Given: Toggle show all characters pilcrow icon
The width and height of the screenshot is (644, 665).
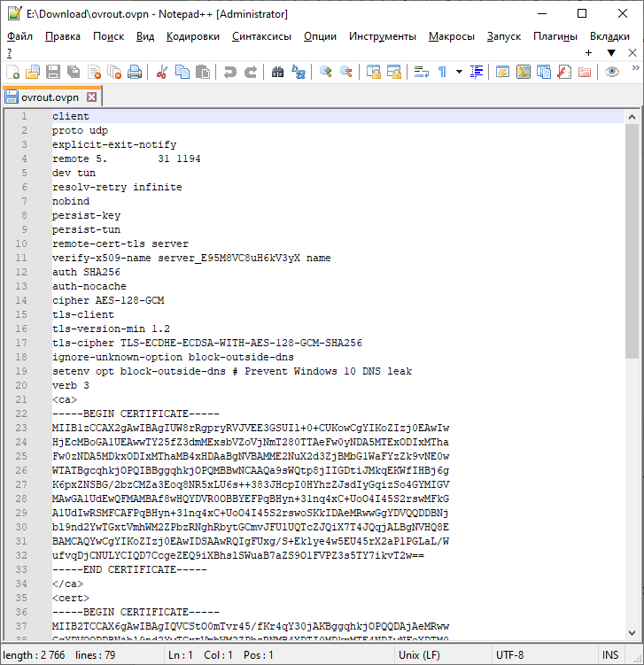Looking at the screenshot, I should pos(442,72).
